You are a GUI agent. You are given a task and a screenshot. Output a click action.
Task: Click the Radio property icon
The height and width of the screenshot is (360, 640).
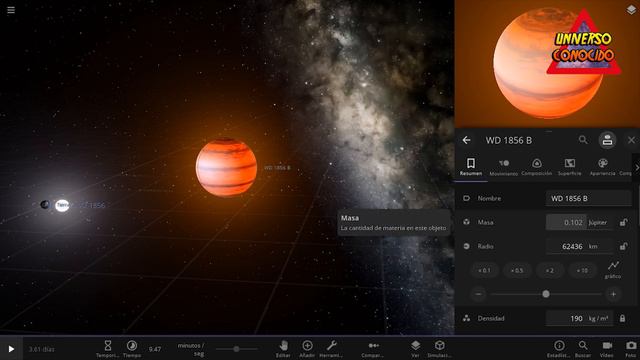(x=466, y=247)
